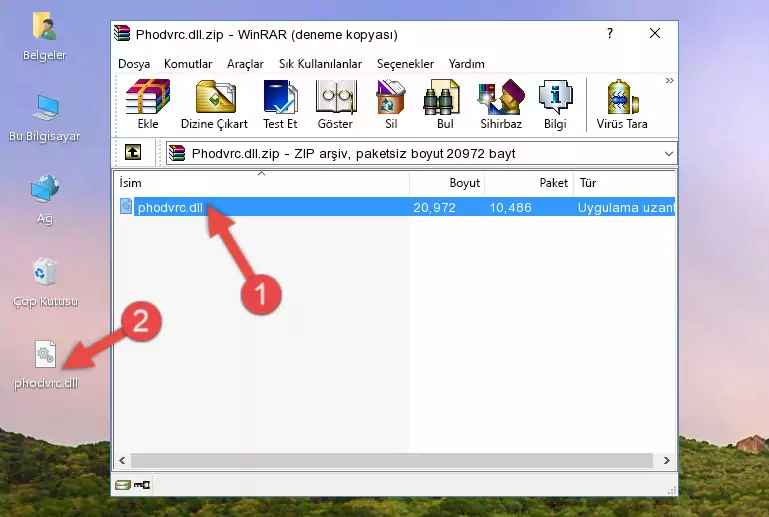Select Bu Bilgisayar desktop icon
The image size is (769, 517).
[x=45, y=118]
